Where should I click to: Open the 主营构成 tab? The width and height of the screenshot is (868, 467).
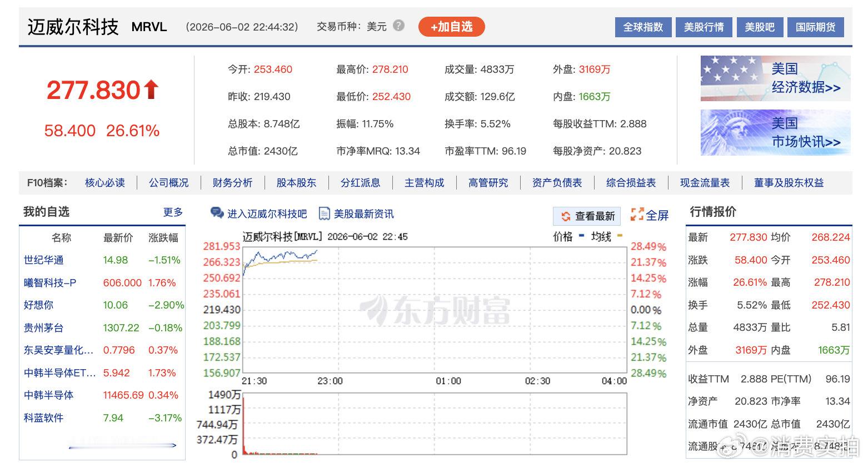[x=424, y=183]
